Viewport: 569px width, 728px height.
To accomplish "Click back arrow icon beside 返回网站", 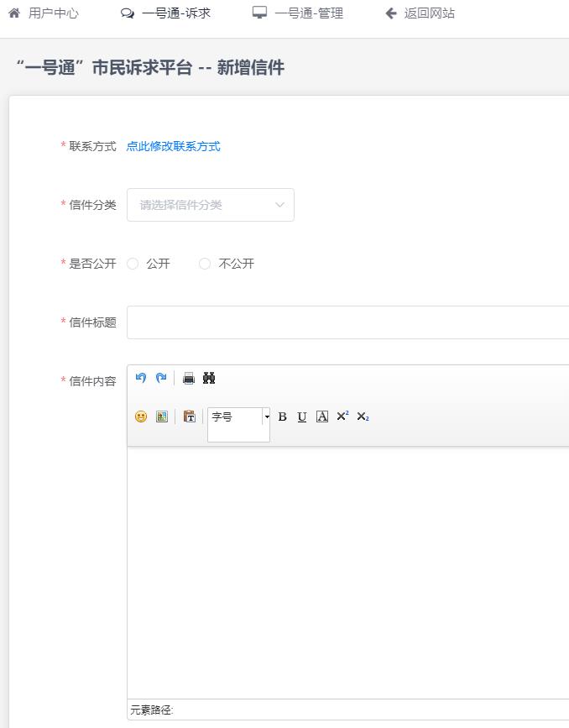I will (x=391, y=13).
